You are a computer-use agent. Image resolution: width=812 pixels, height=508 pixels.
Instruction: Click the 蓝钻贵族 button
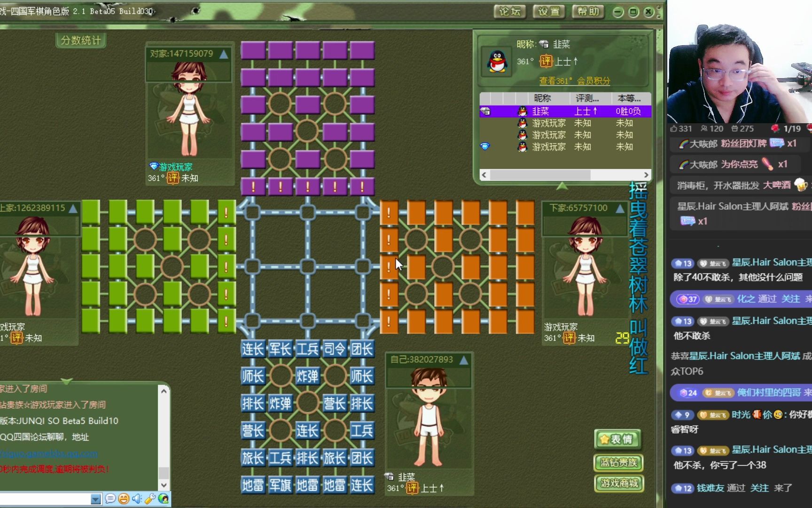click(618, 462)
